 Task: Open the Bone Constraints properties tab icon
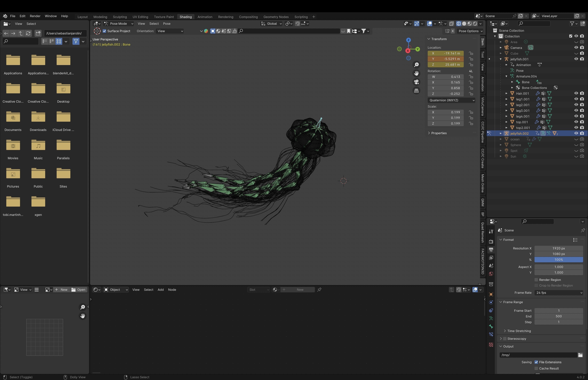point(491,335)
